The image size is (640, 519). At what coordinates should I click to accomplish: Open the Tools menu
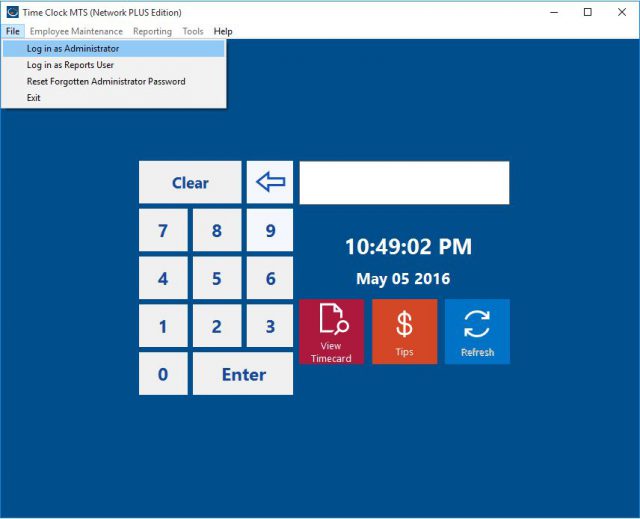[193, 31]
